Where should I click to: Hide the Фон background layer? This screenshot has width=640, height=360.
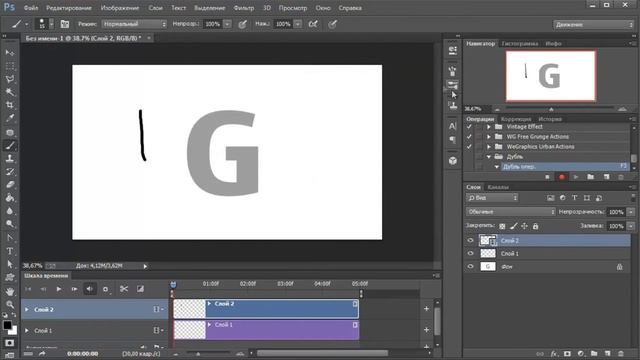tap(470, 267)
